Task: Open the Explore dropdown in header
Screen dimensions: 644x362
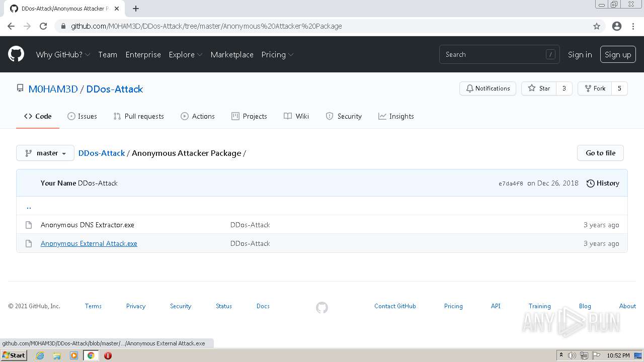Action: pyautogui.click(x=185, y=54)
